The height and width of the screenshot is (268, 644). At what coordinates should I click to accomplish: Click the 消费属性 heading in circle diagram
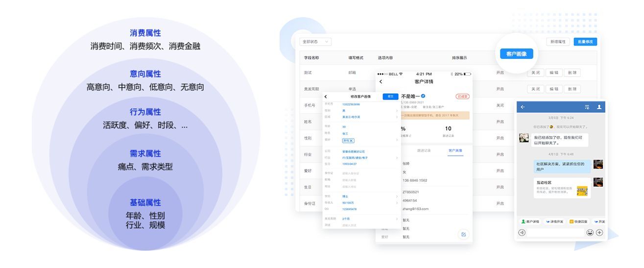click(x=145, y=33)
